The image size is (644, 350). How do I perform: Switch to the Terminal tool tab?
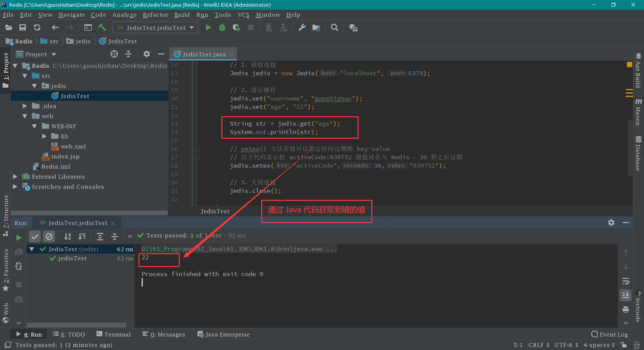(114, 334)
